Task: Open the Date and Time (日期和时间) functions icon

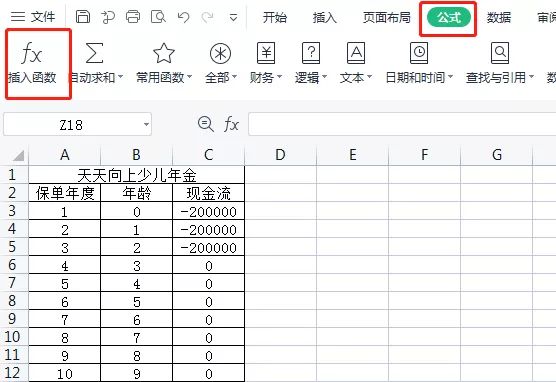Action: [x=419, y=53]
